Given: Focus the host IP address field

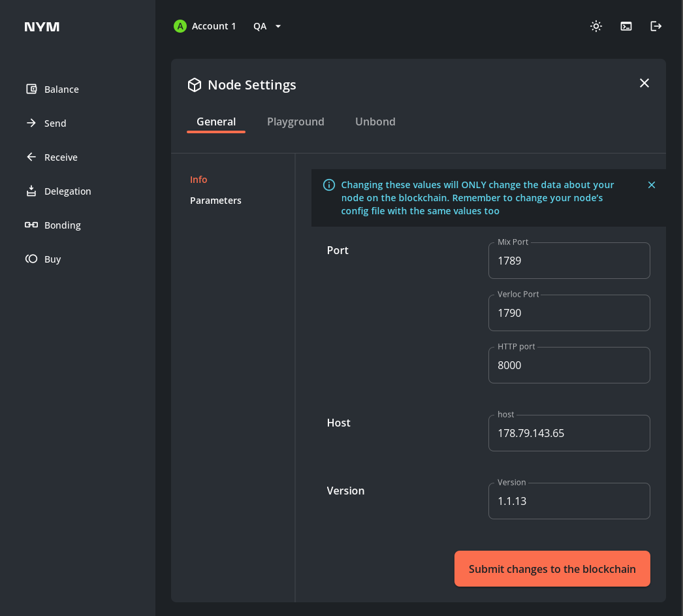Looking at the screenshot, I should [569, 433].
